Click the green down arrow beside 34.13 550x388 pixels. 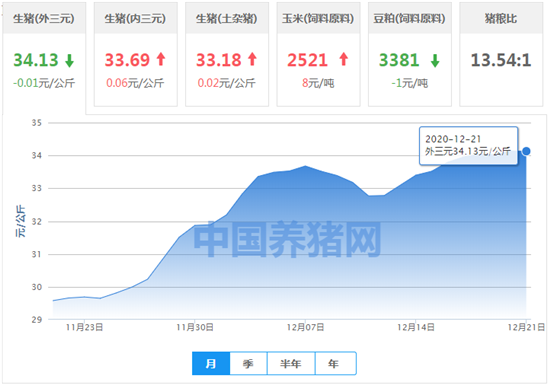click(x=69, y=60)
